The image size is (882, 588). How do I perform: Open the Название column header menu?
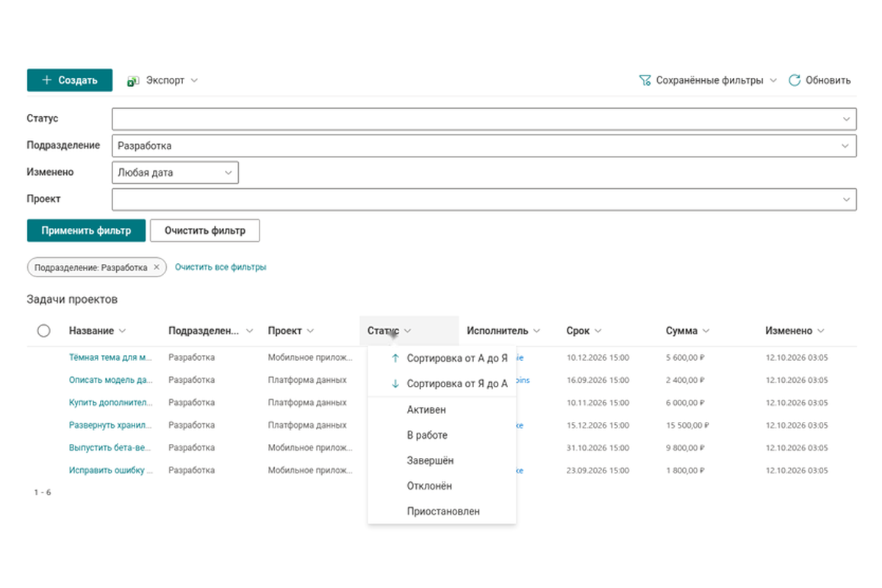point(98,331)
